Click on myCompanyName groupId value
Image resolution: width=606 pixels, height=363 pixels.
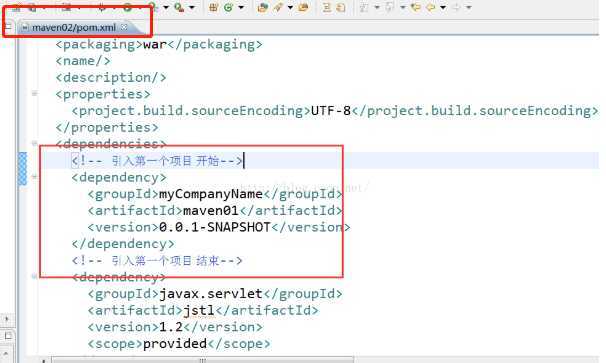pos(211,194)
